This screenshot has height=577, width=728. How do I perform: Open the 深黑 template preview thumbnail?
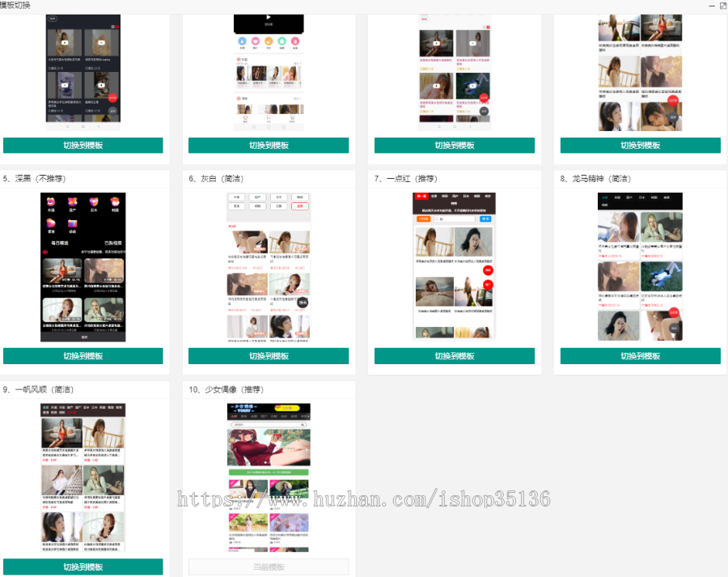tap(83, 267)
